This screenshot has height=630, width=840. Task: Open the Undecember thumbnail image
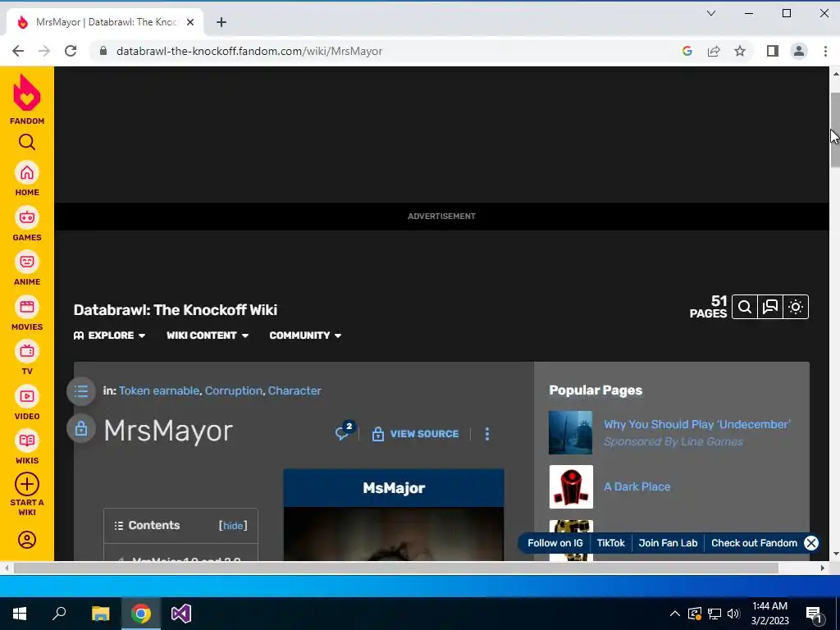point(571,432)
